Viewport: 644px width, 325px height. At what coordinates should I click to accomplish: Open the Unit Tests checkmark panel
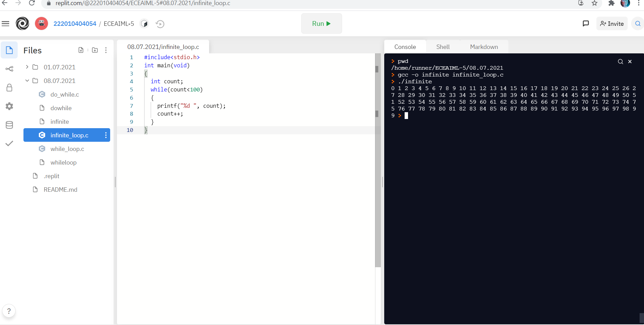9,143
